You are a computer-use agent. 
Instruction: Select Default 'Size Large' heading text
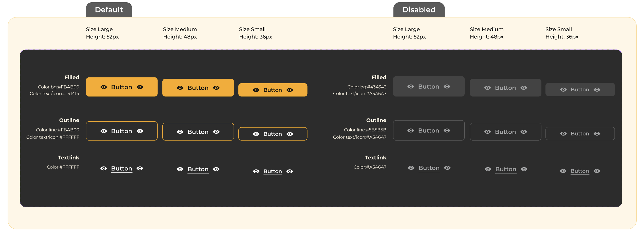tap(99, 29)
